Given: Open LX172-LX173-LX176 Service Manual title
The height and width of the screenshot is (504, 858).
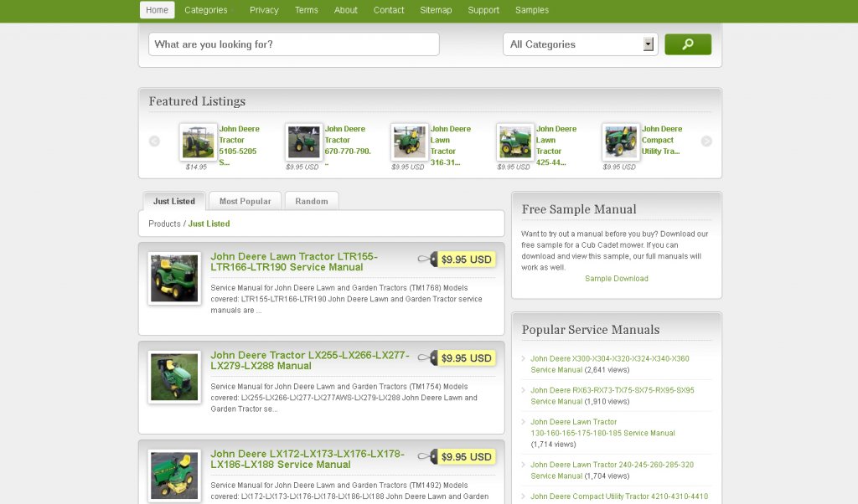Looking at the screenshot, I should pyautogui.click(x=308, y=459).
